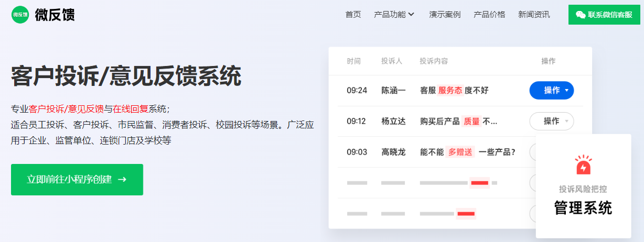Open the 演示案例 navigation item
The image size is (644, 242).
[445, 15]
